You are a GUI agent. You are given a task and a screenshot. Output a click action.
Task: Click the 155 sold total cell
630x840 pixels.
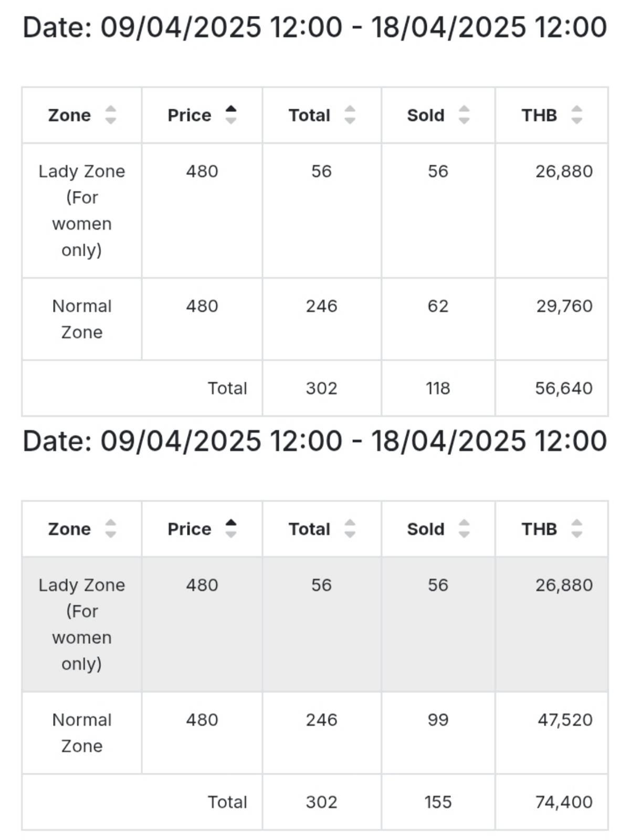[x=438, y=802]
